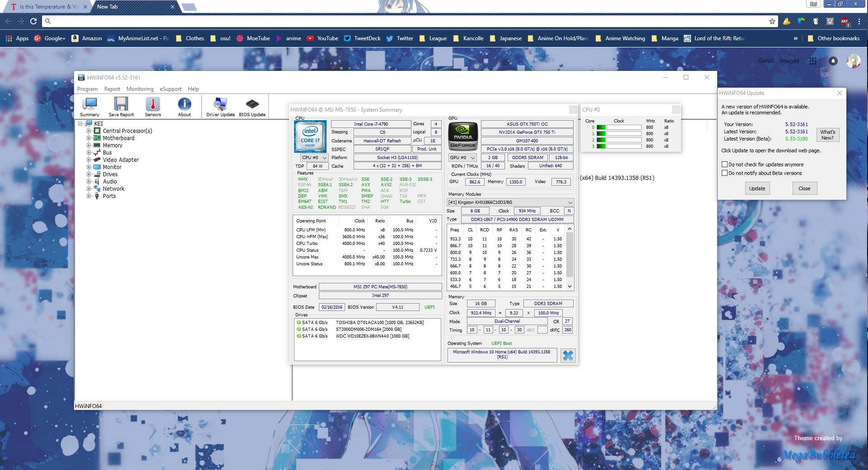Click the Core 3 clock bar
Viewport: 868px width, 470px height.
pyautogui.click(x=619, y=146)
